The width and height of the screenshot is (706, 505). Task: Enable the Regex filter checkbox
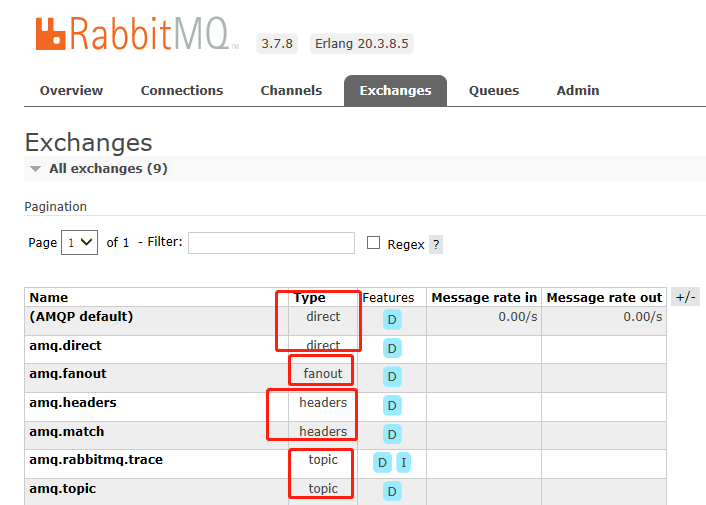(373, 243)
